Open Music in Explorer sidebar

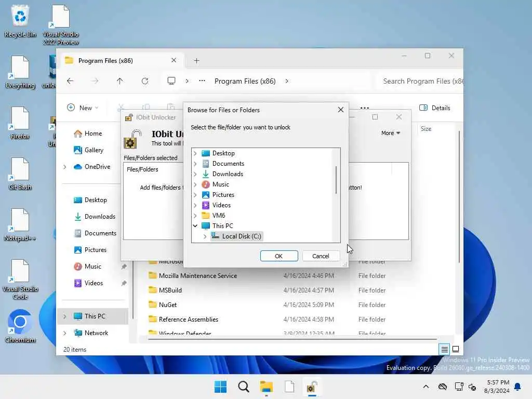[x=87, y=267]
